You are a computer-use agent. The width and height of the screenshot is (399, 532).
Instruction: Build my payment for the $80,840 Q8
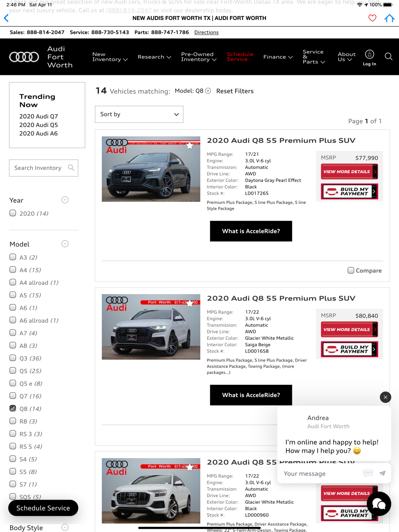(x=350, y=349)
